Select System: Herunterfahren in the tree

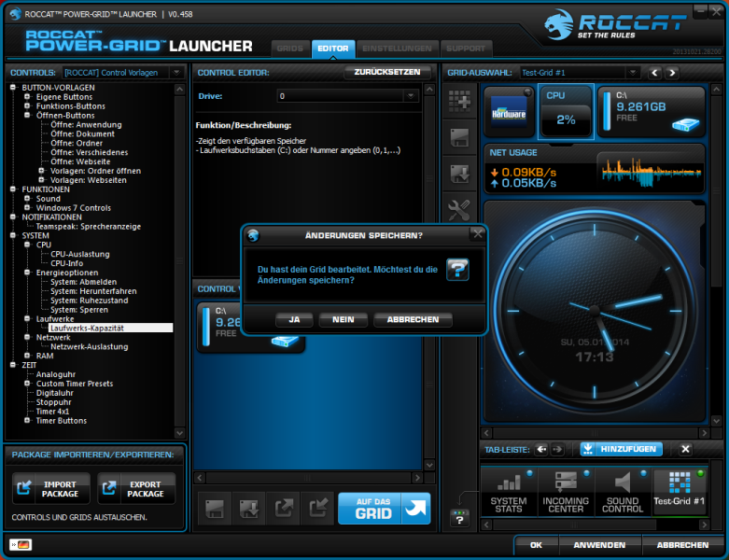[x=93, y=291]
